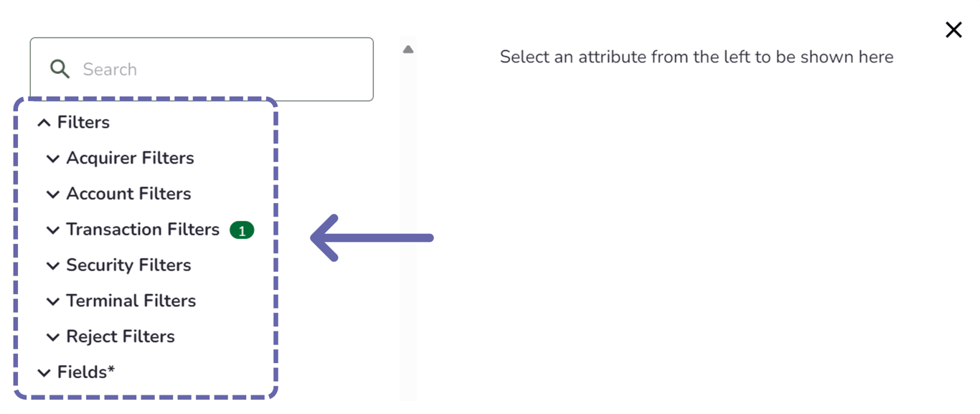Image resolution: width=980 pixels, height=414 pixels.
Task: Select the Acquirer Filters label
Action: coord(130,158)
